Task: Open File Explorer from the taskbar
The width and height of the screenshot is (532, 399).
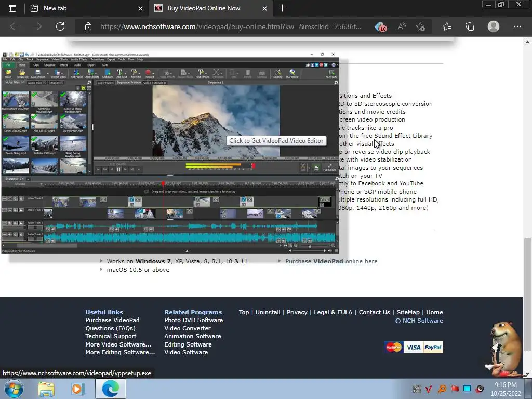Action: click(46, 389)
